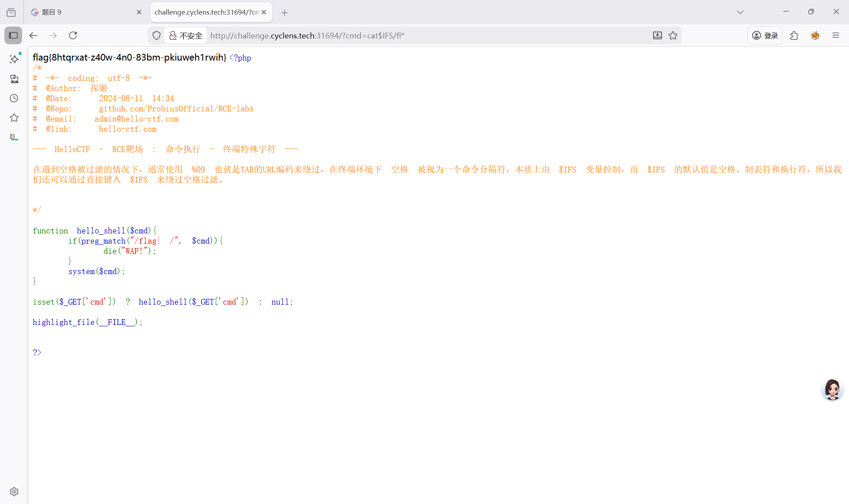849x504 pixels.
Task: Open the green underlined sidebar icon
Action: coord(14,137)
